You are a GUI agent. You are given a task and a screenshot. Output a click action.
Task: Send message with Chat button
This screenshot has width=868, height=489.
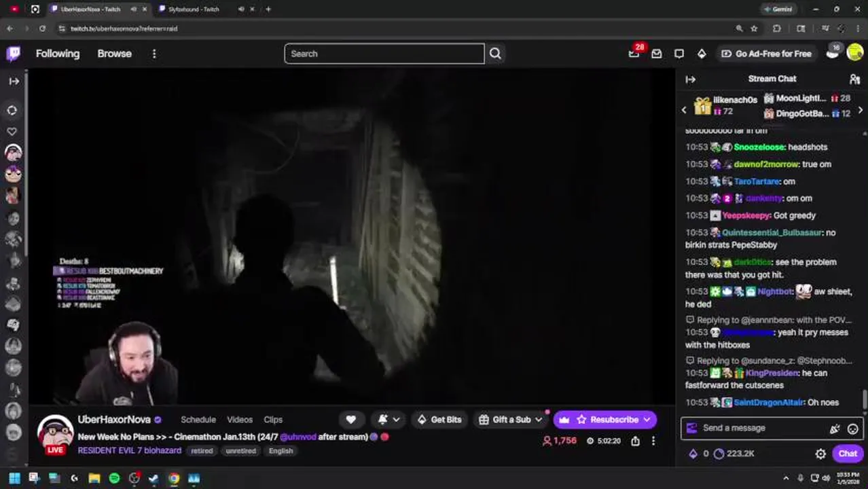[848, 454]
